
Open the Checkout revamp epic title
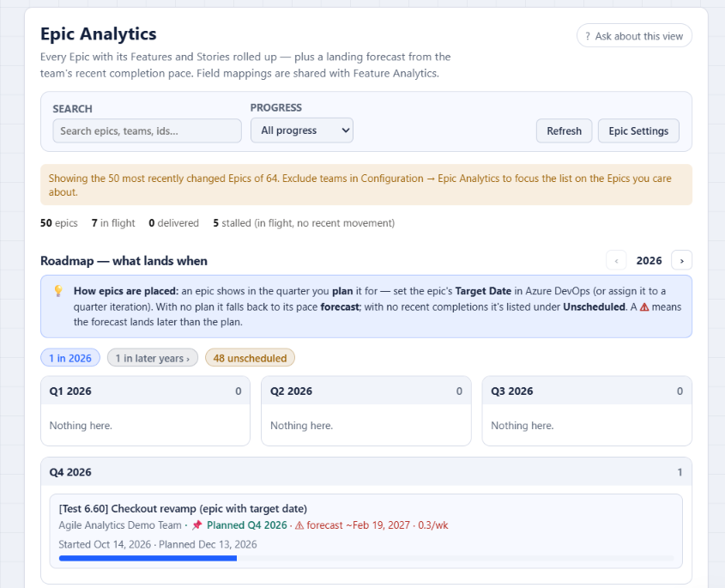[x=183, y=508]
